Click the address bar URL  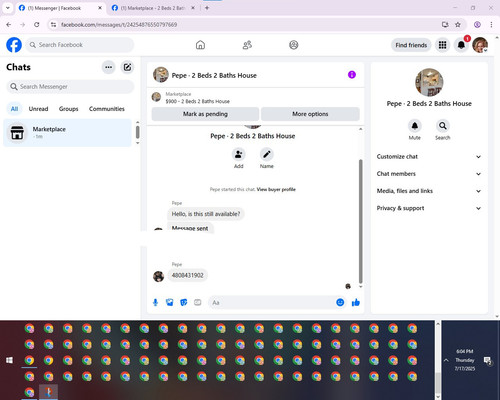(x=119, y=25)
